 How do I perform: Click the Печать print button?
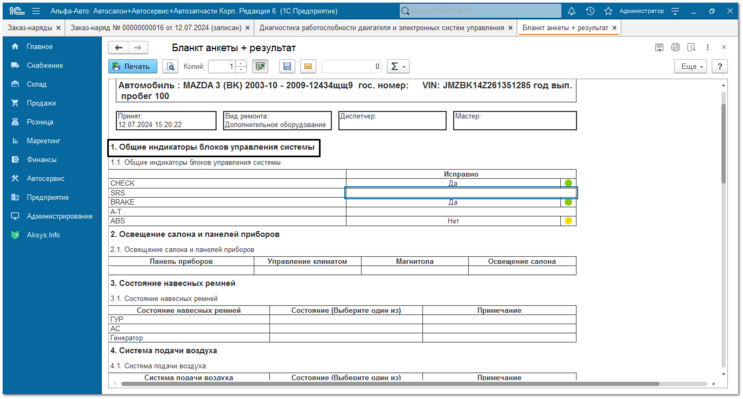[x=133, y=66]
